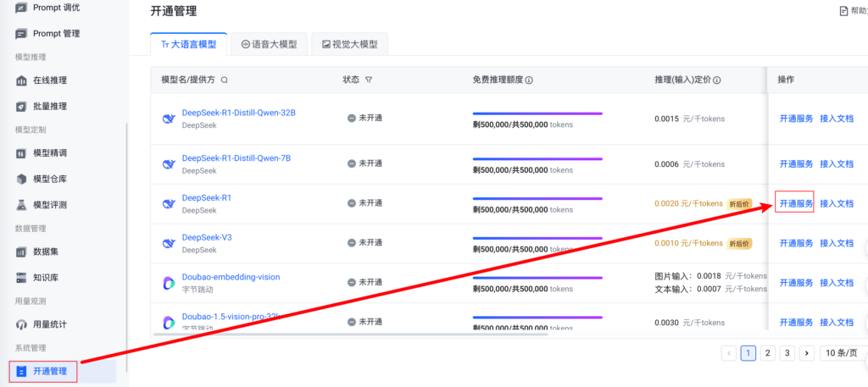Expand the 10 条/页 page size dropdown
The height and width of the screenshot is (387, 868).
coord(843,353)
